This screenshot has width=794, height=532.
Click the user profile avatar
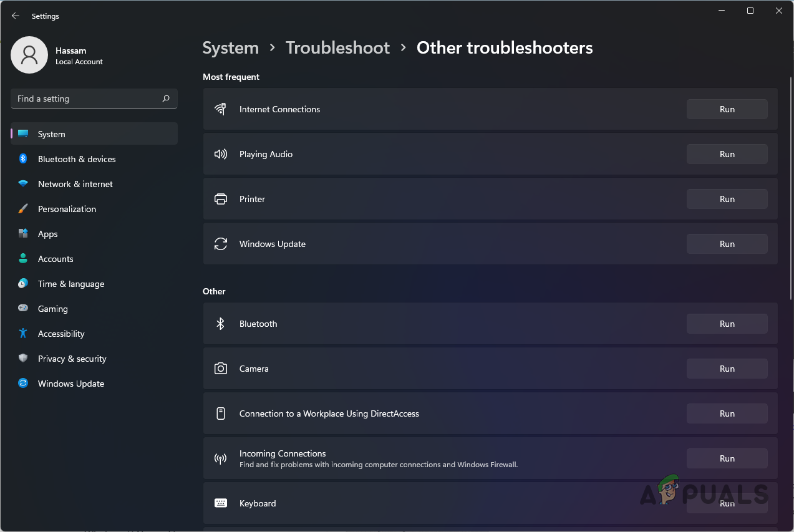tap(29, 55)
